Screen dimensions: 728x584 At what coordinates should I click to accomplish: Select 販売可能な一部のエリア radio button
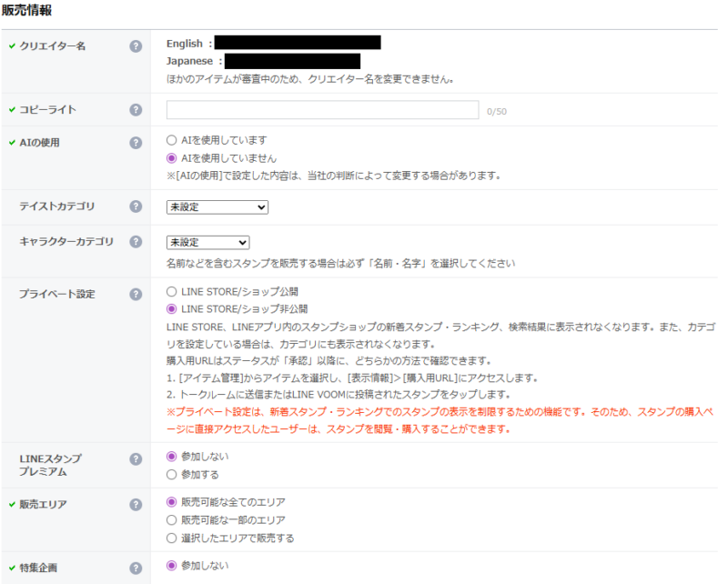[172, 520]
